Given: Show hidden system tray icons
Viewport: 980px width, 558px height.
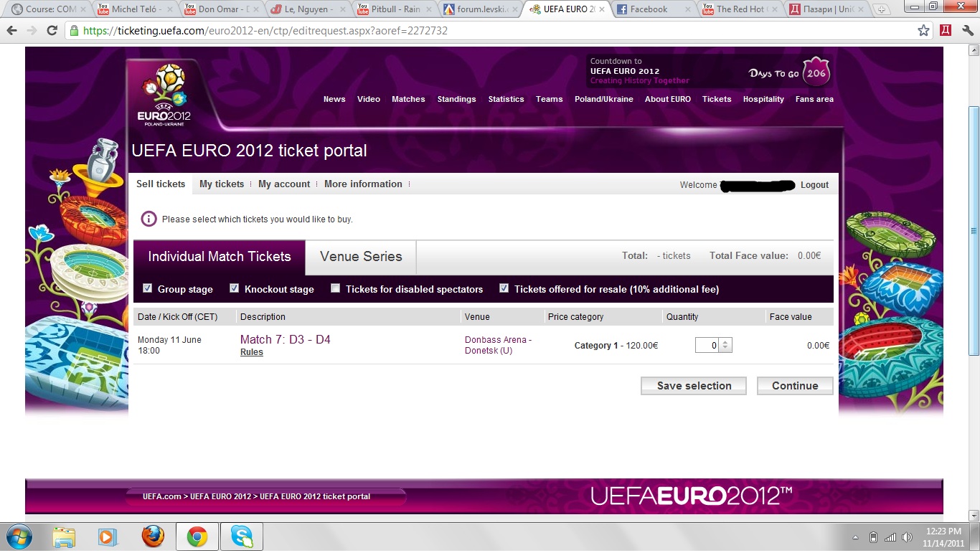Looking at the screenshot, I should pyautogui.click(x=855, y=537).
